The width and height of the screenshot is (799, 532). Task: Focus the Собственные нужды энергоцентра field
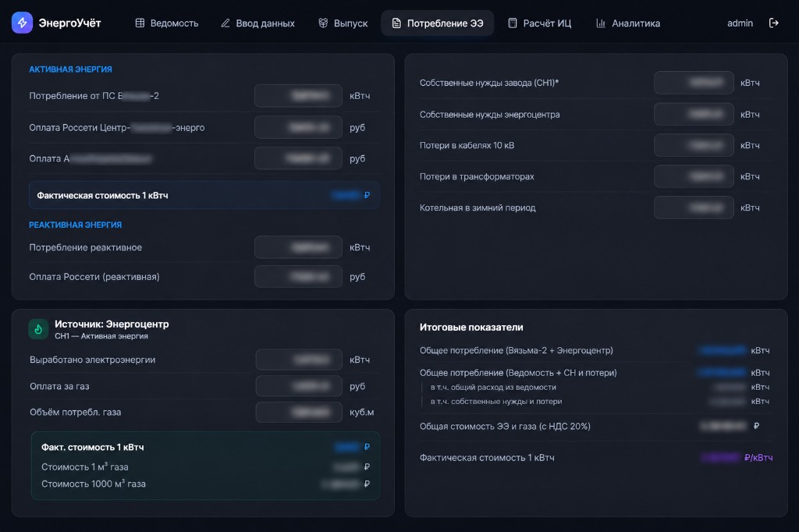tap(694, 114)
